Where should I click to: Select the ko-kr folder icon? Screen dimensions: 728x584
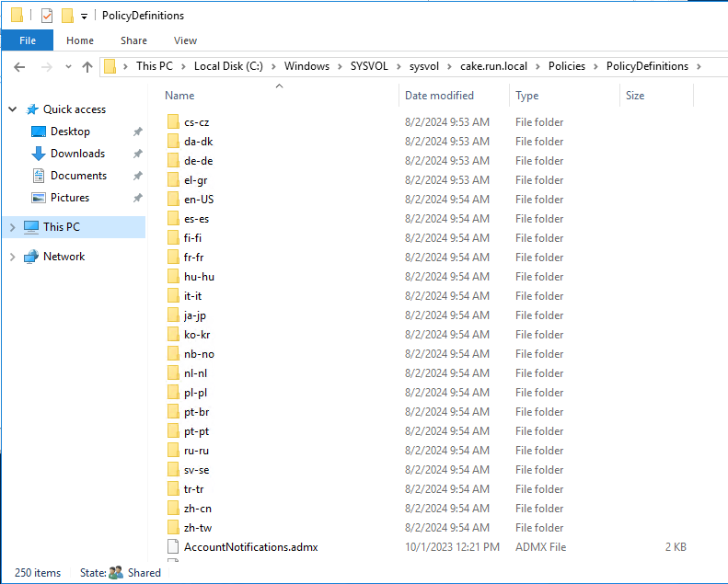(173, 335)
